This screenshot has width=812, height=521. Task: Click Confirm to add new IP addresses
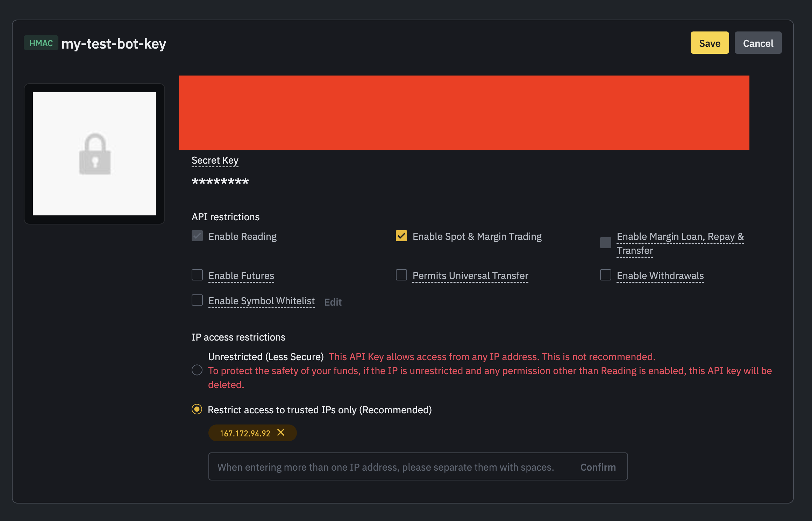(x=598, y=467)
